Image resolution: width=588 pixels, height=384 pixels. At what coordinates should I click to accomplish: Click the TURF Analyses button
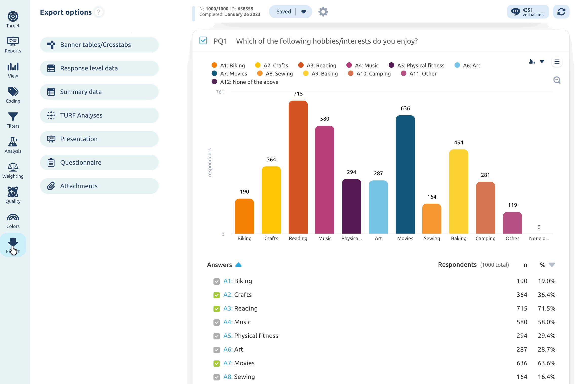point(99,116)
